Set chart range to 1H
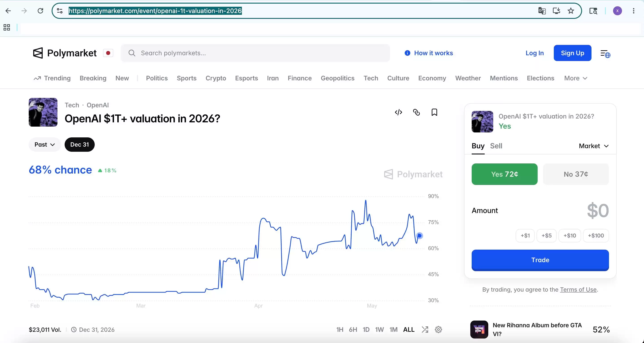This screenshot has height=343, width=644. click(340, 330)
